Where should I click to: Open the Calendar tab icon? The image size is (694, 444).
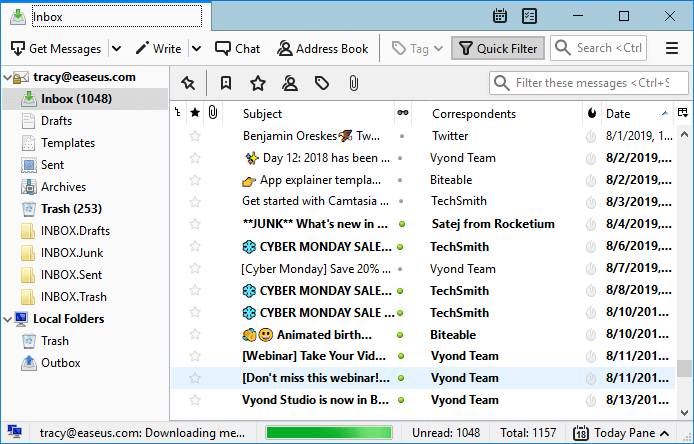[x=500, y=16]
